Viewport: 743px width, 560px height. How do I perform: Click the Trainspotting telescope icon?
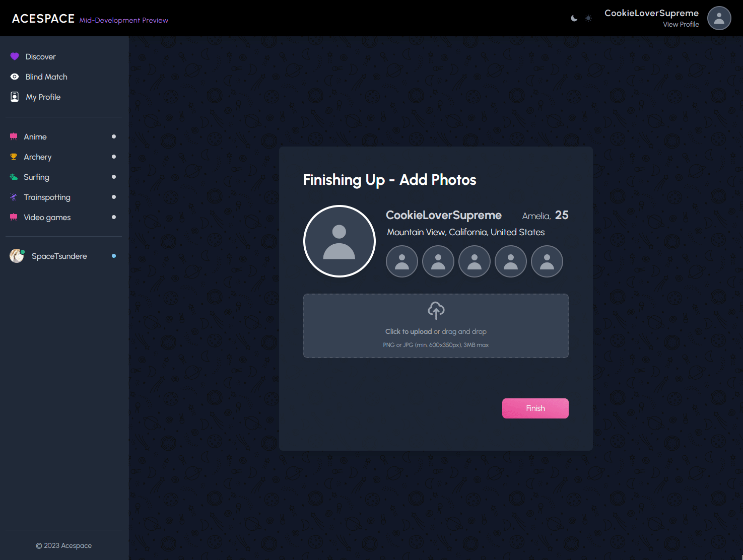tap(14, 197)
